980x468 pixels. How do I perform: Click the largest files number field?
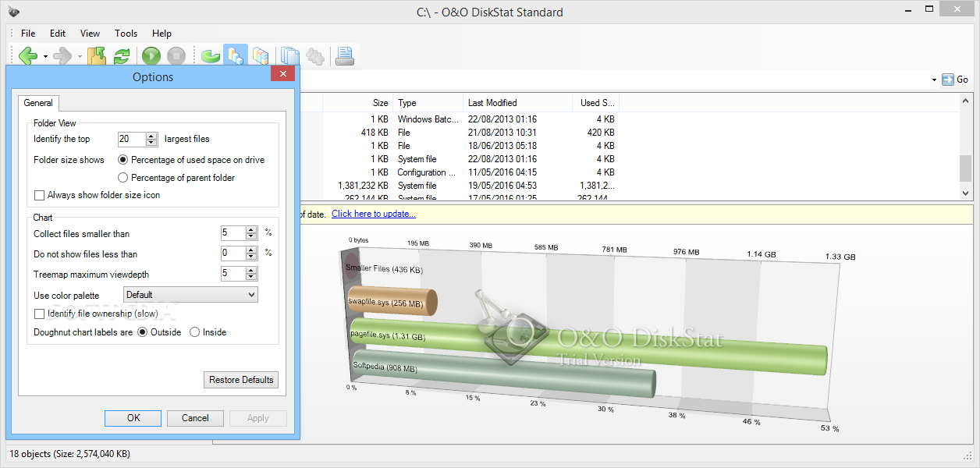[131, 139]
